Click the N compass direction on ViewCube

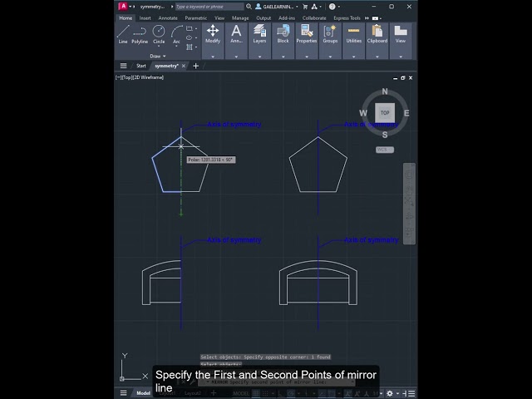[x=385, y=91]
